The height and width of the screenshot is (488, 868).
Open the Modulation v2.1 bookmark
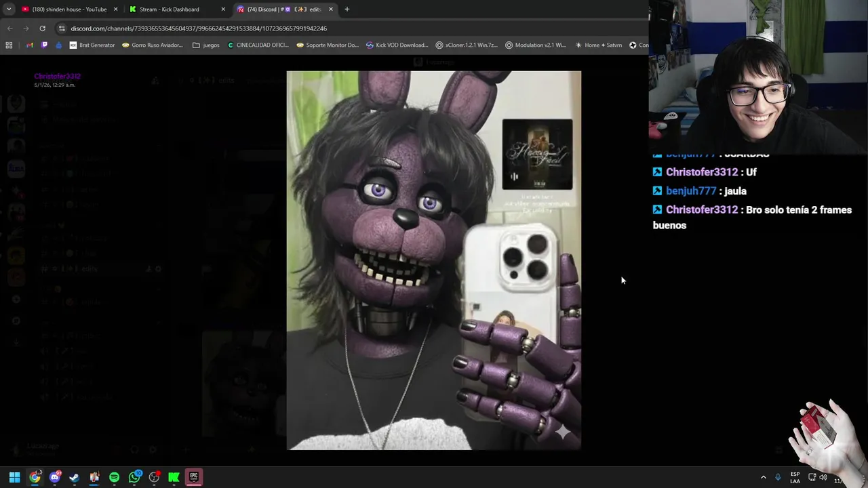[x=536, y=45]
